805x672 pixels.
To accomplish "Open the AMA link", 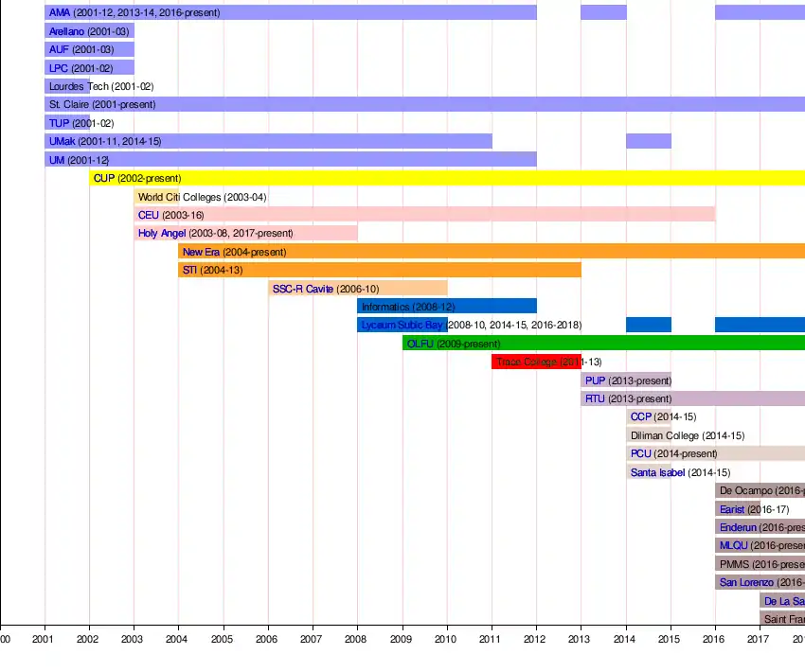I will pyautogui.click(x=59, y=13).
